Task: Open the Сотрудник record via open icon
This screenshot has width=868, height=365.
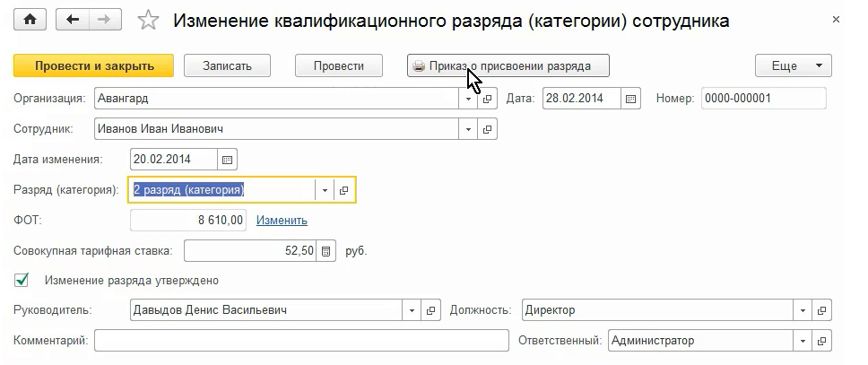Action: [x=488, y=129]
